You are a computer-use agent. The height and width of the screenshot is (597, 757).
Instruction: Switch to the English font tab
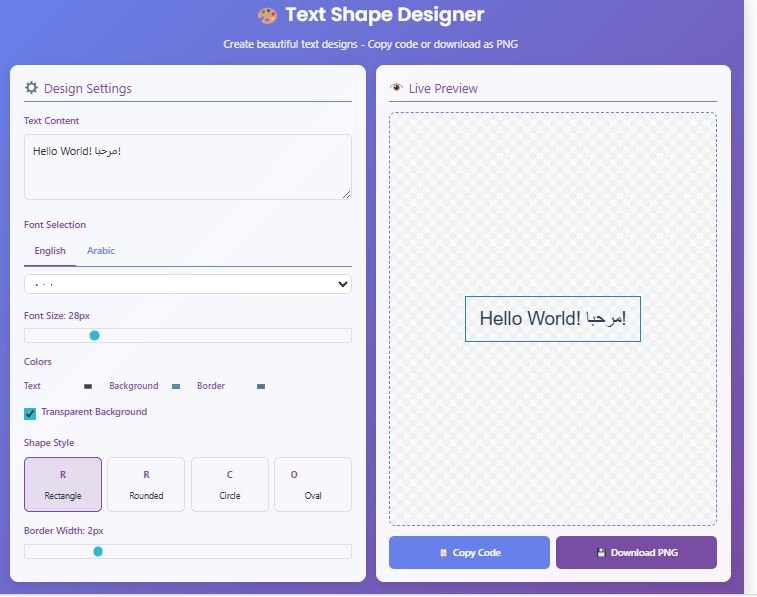(50, 251)
